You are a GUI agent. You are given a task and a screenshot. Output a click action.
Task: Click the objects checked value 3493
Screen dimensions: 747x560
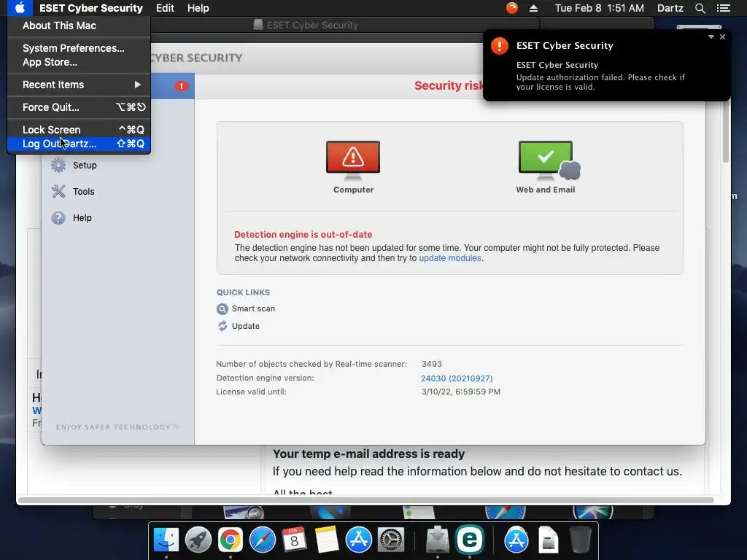pyautogui.click(x=432, y=364)
